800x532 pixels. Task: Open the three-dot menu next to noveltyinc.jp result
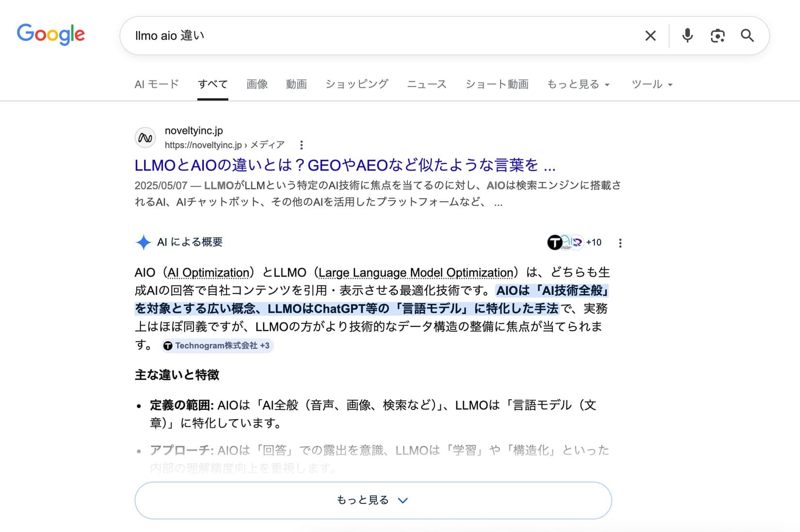[302, 144]
